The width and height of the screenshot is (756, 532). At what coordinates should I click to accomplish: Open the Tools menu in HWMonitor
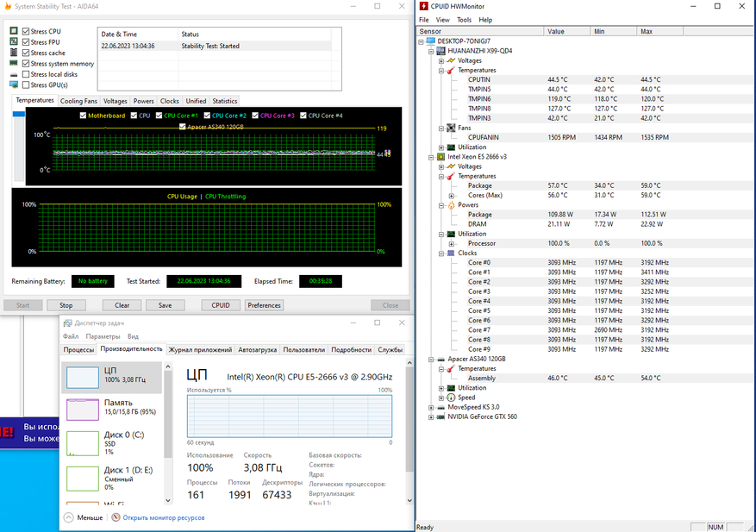[464, 20]
